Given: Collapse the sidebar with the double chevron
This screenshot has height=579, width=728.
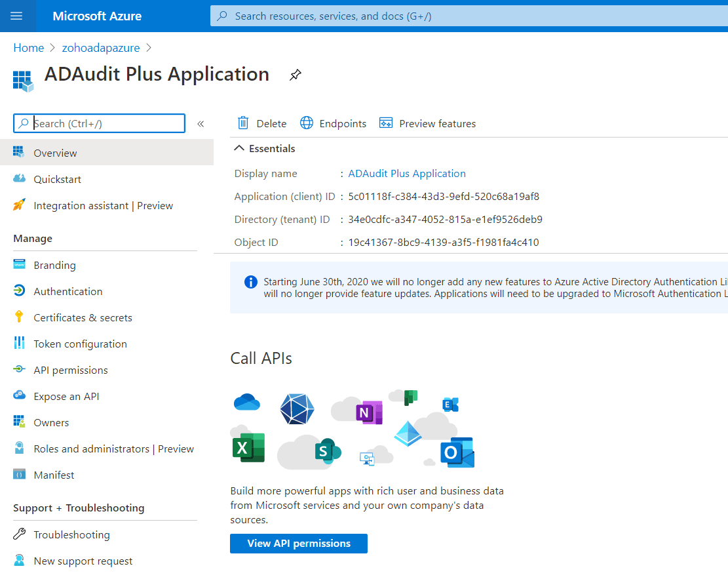Looking at the screenshot, I should tap(201, 124).
